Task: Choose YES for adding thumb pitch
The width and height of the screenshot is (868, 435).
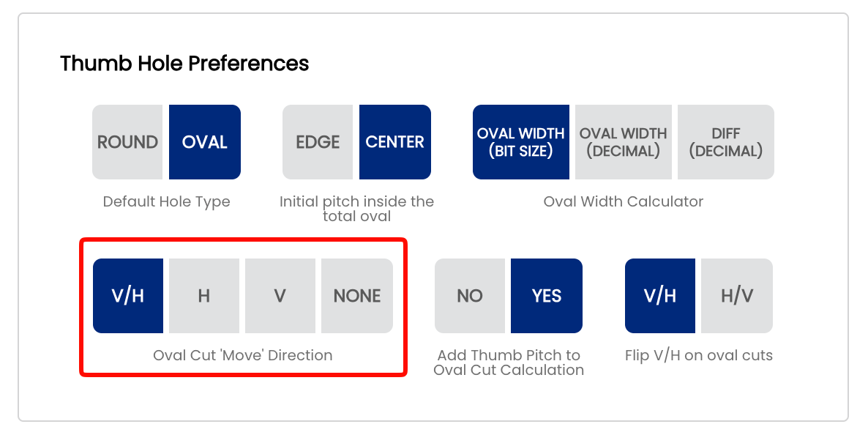Action: 547,296
